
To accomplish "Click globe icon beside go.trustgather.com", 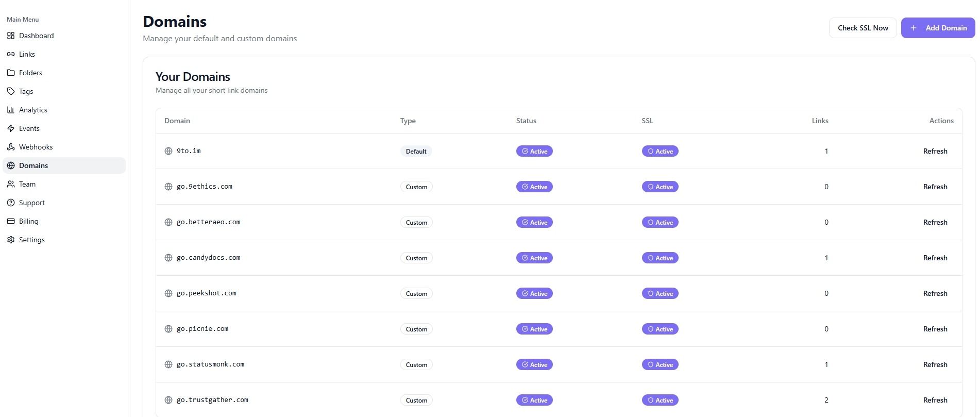I will (x=168, y=400).
